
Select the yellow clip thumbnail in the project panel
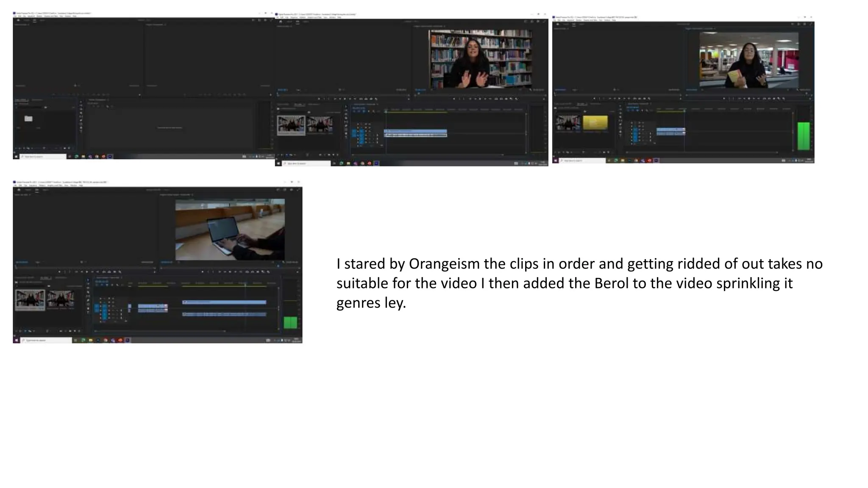pos(595,123)
